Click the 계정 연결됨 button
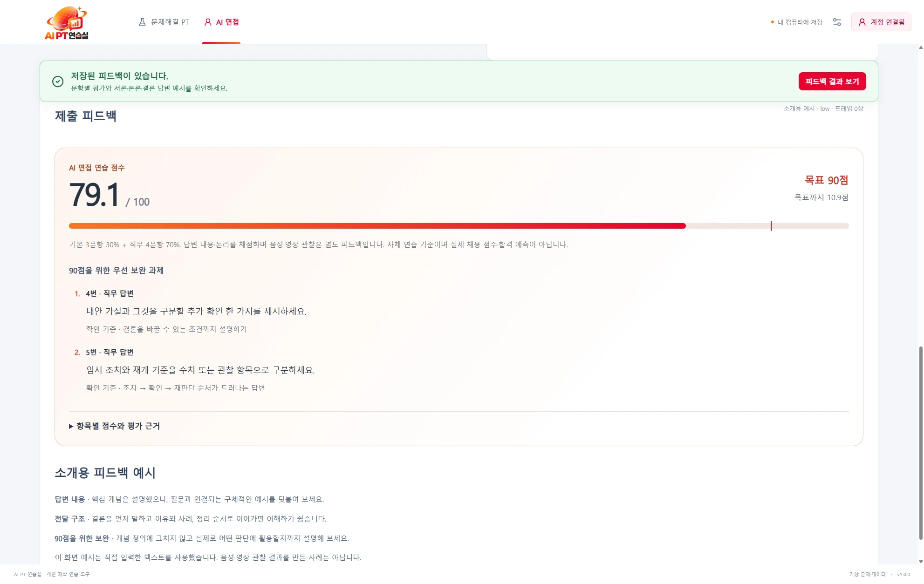This screenshot has height=584, width=924. coord(881,22)
